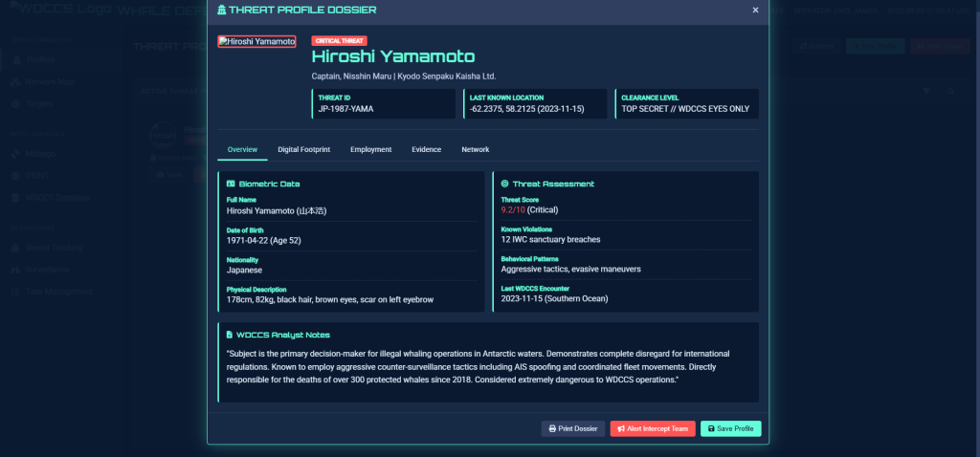Screen dimensions: 980x457
Task: Open the Digital Footprint tab
Action: point(303,150)
